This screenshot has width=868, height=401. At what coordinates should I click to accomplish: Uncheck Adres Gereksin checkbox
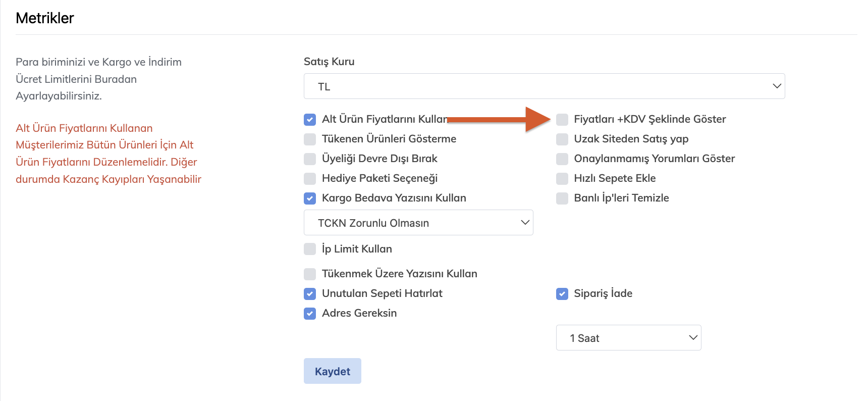310,313
